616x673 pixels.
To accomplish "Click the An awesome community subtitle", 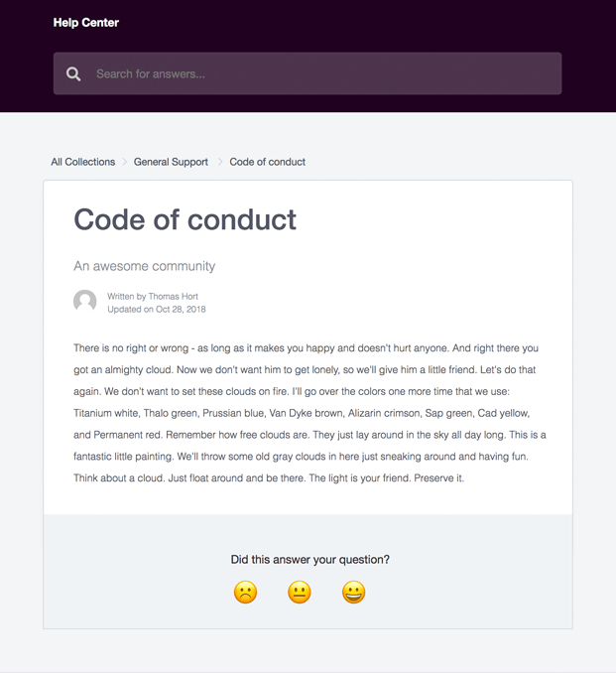I will point(144,266).
